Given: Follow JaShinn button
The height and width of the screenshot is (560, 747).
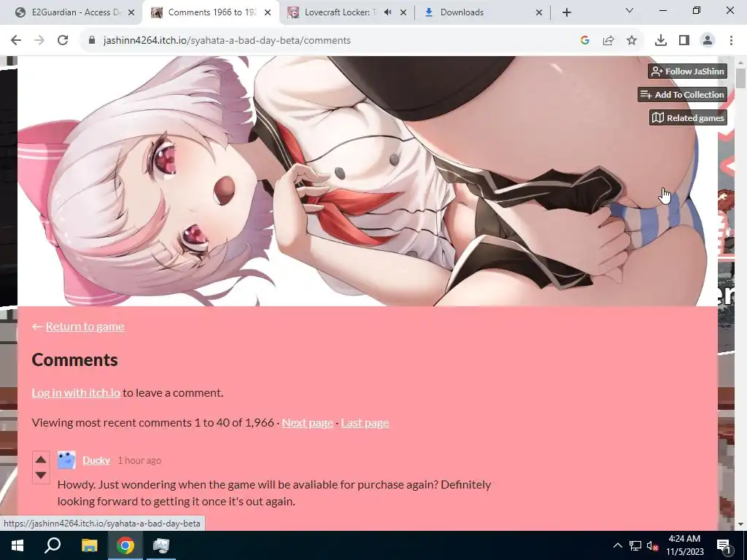Looking at the screenshot, I should pyautogui.click(x=687, y=71).
